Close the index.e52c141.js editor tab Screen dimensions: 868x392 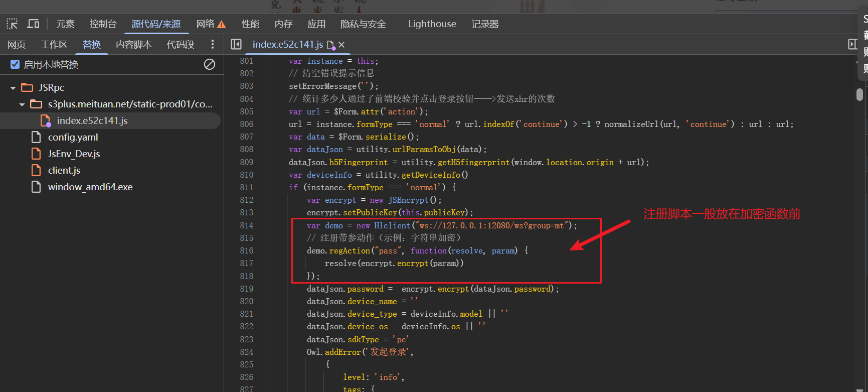point(341,45)
